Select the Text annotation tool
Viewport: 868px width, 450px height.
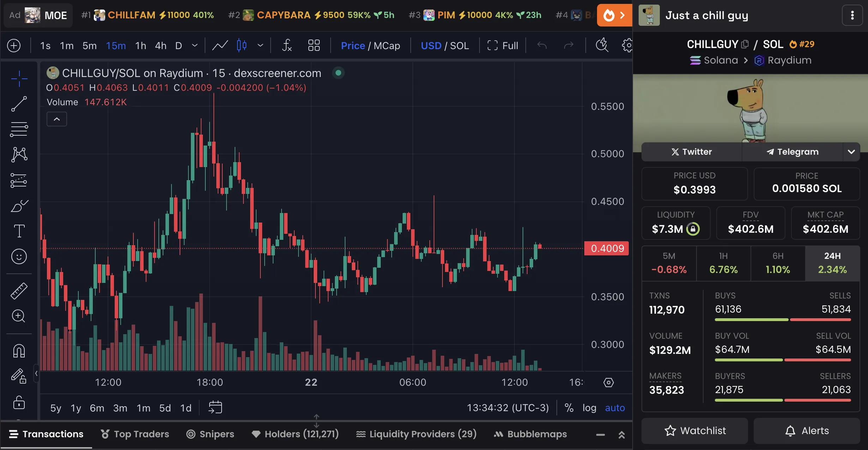tap(19, 231)
